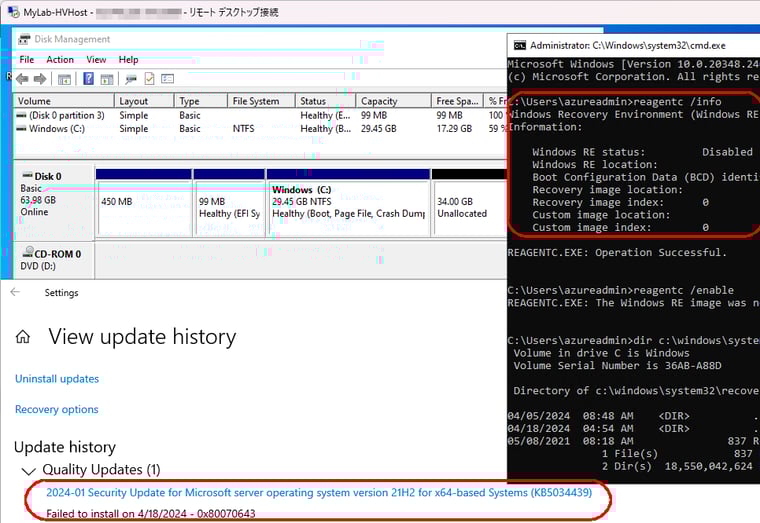Click the drive icon beside Disk 0 partition 3
This screenshot has height=523, width=760.
(21, 115)
